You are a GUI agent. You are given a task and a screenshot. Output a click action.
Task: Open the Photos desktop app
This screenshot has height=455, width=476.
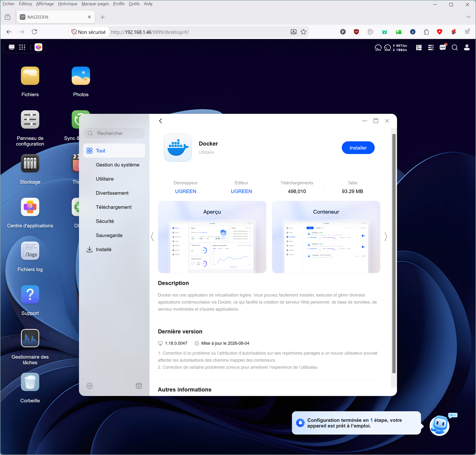point(81,76)
